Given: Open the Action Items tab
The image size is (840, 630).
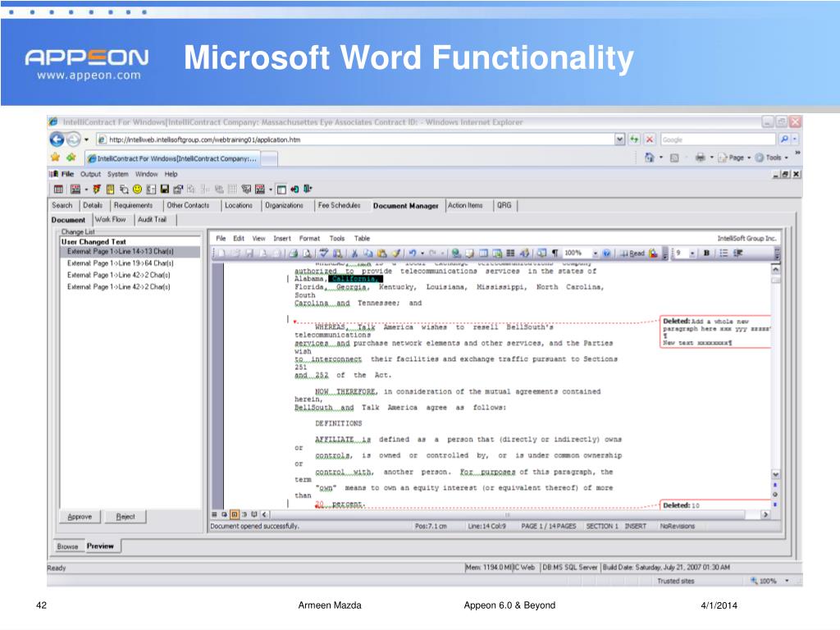Looking at the screenshot, I should [465, 205].
